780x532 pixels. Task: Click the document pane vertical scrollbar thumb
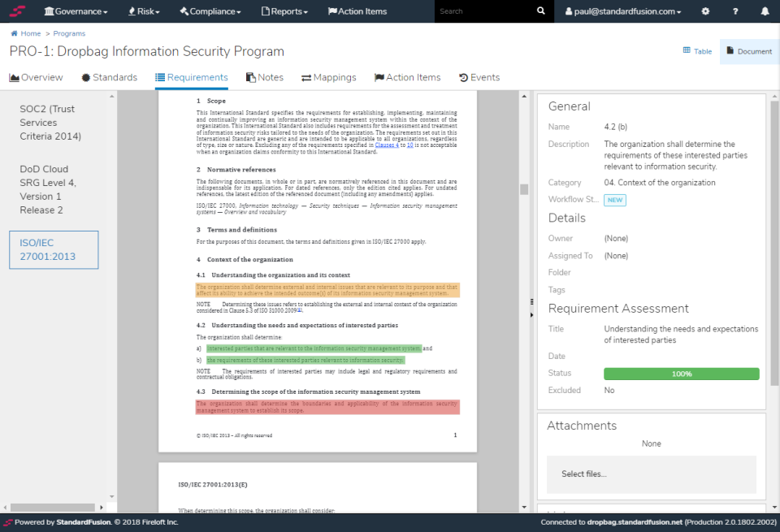(x=524, y=189)
